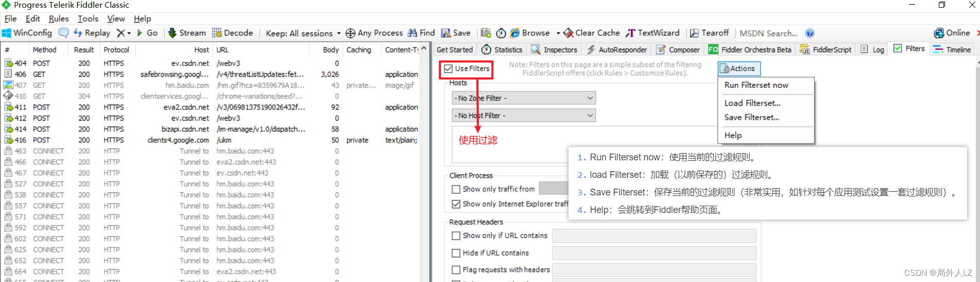Open the No Zone Filter dropdown
Image resolution: width=980 pixels, height=282 pixels.
pyautogui.click(x=524, y=98)
